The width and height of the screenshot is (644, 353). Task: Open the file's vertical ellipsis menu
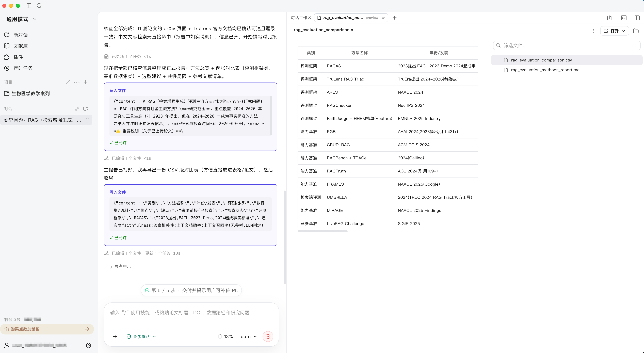(593, 31)
